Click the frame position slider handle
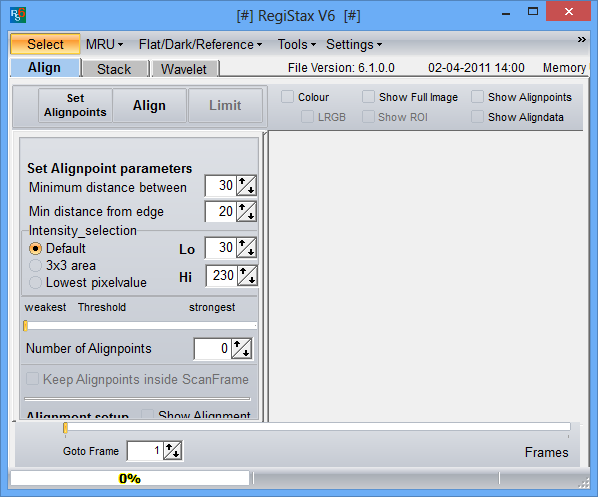The image size is (598, 497). coord(66,428)
